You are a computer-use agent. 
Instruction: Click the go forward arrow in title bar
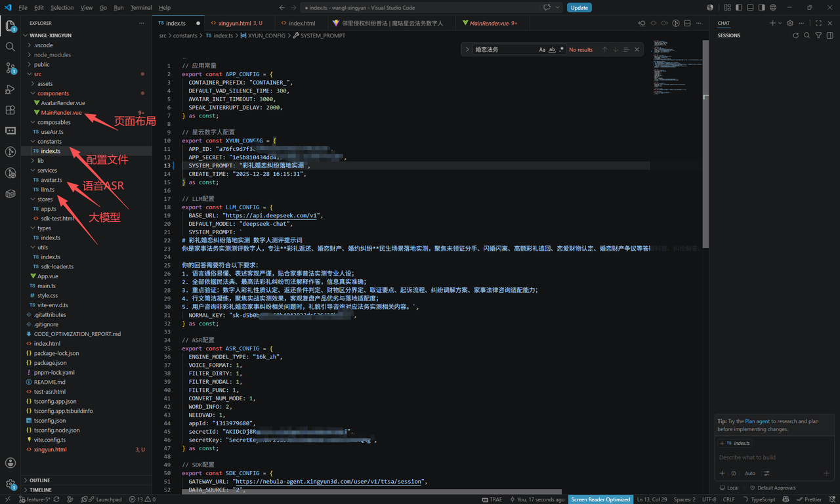tap(295, 7)
